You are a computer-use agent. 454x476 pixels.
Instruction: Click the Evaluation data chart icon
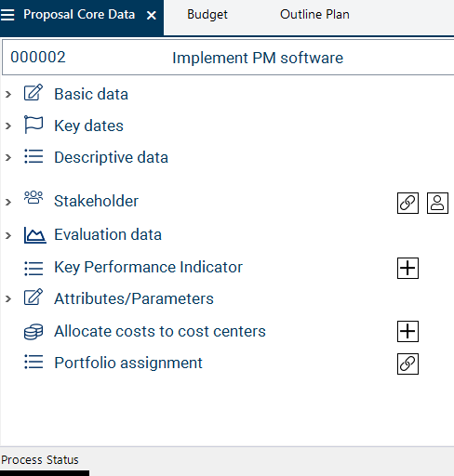[35, 235]
